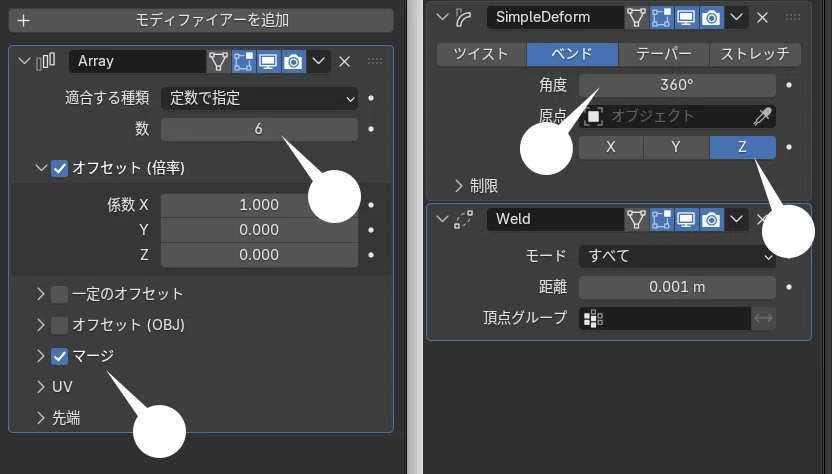Viewport: 832px width, 474px height.
Task: Click the invert vertex group arrows icon
Action: click(x=764, y=318)
